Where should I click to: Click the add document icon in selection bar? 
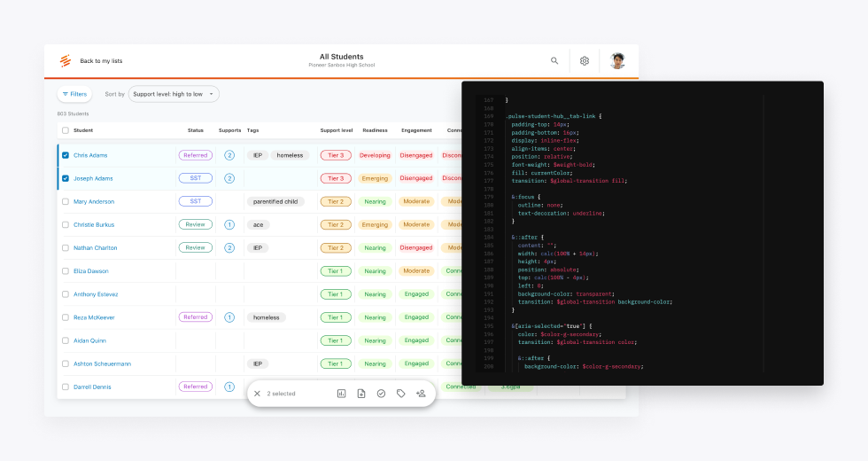point(361,394)
